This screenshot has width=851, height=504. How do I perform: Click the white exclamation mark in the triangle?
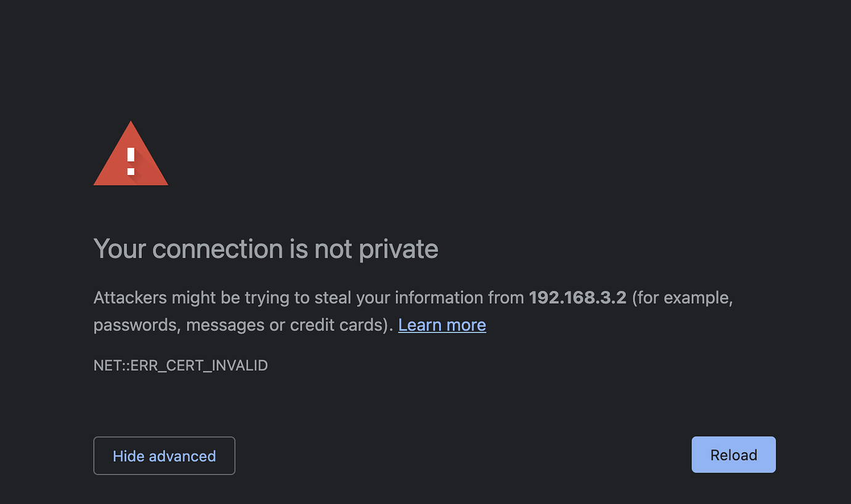pyautogui.click(x=131, y=161)
